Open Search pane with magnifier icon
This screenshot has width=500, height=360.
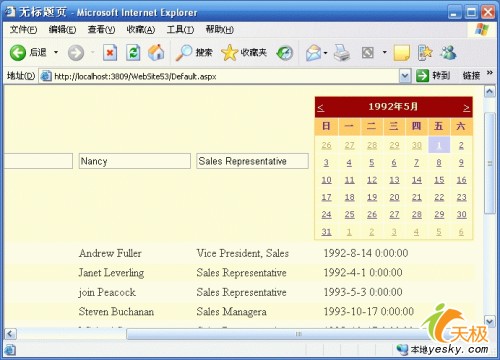click(184, 53)
